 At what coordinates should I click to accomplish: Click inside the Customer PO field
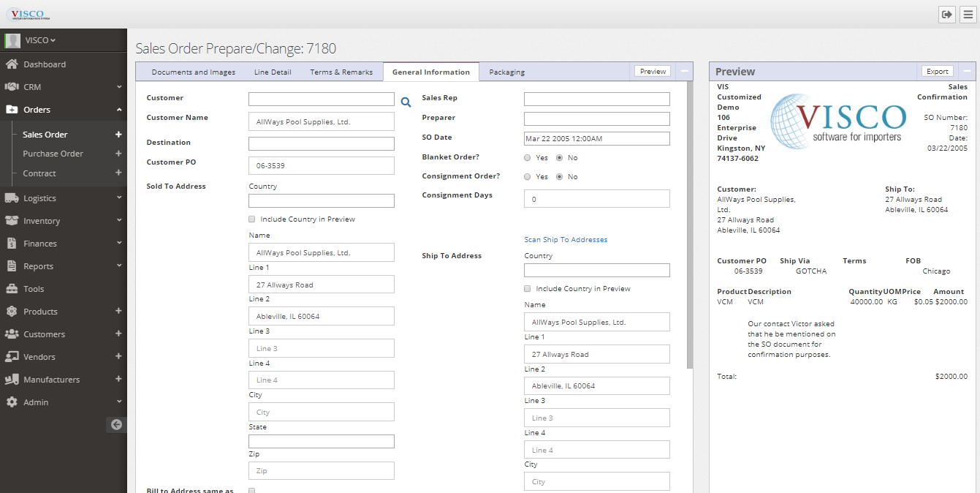(x=321, y=165)
